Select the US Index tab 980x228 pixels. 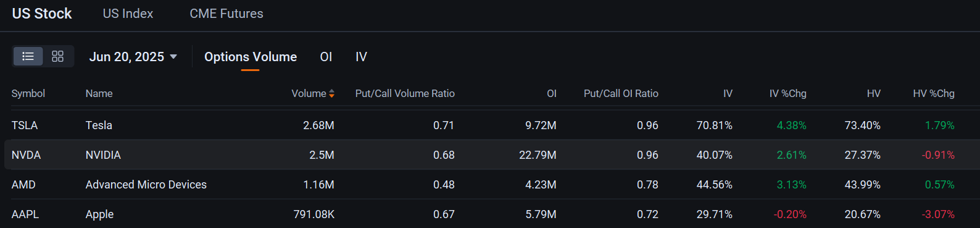pyautogui.click(x=128, y=14)
